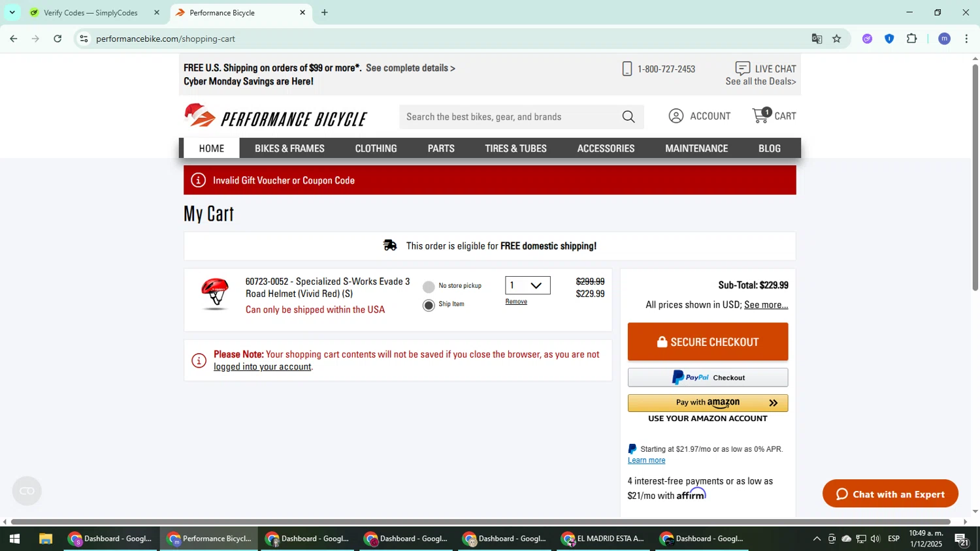This screenshot has width=980, height=551.
Task: Open the Accessories menu
Action: (606, 148)
